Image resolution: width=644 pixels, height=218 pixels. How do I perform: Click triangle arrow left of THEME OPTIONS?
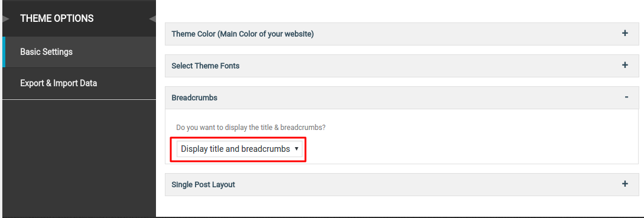point(6,18)
